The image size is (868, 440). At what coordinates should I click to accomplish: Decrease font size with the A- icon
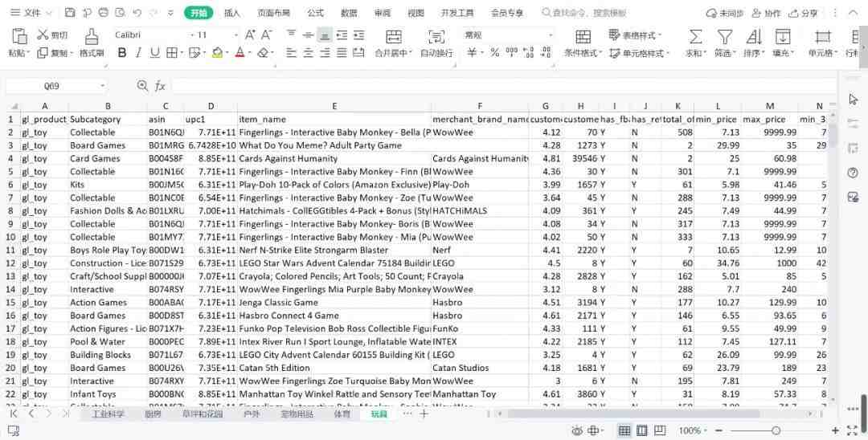pos(267,35)
